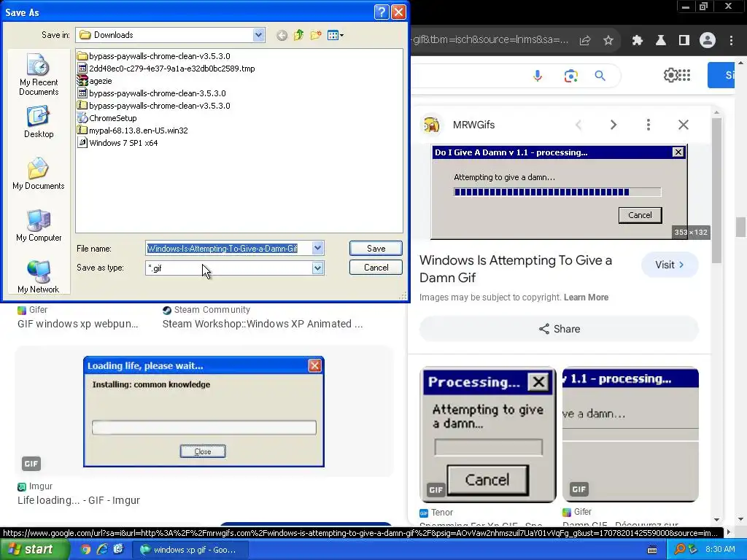Click the File name input field
This screenshot has width=747, height=560.
(228, 248)
